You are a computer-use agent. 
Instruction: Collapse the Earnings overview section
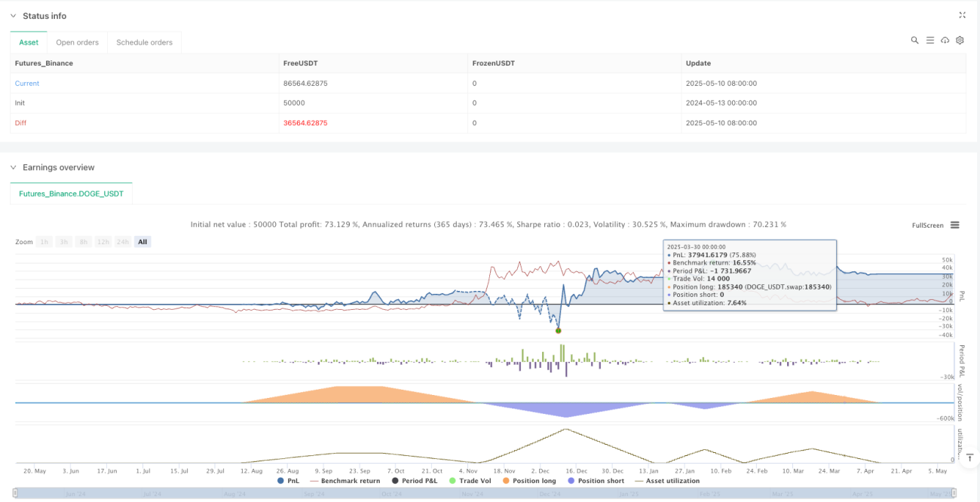tap(13, 167)
